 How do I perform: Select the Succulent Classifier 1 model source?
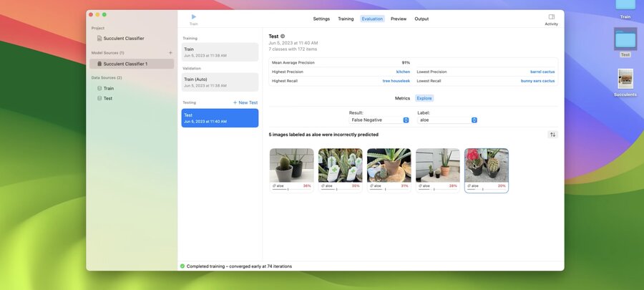[x=132, y=64]
